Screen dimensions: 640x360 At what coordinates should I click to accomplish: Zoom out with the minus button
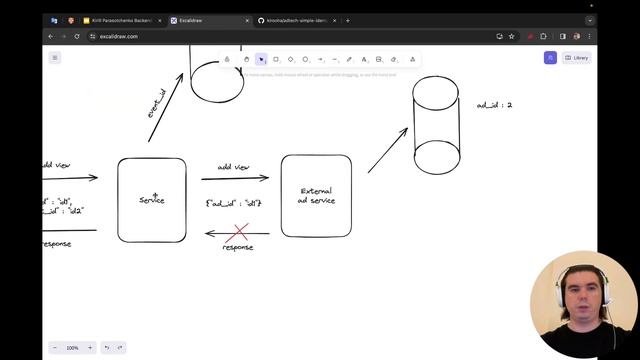pyautogui.click(x=55, y=348)
